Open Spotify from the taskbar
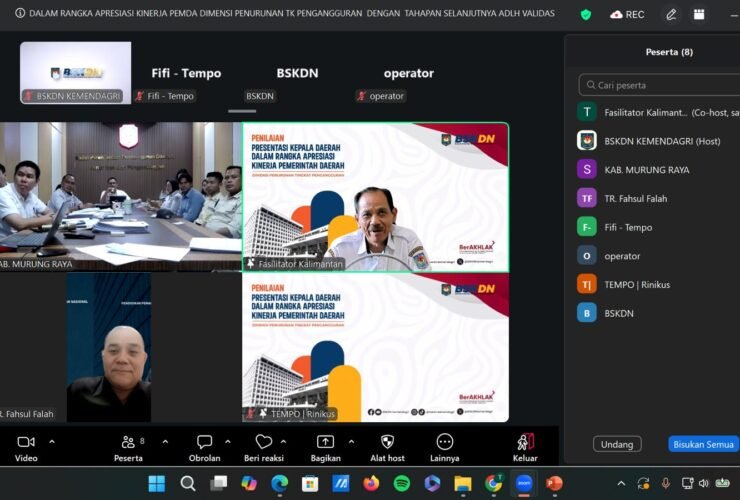 point(402,484)
